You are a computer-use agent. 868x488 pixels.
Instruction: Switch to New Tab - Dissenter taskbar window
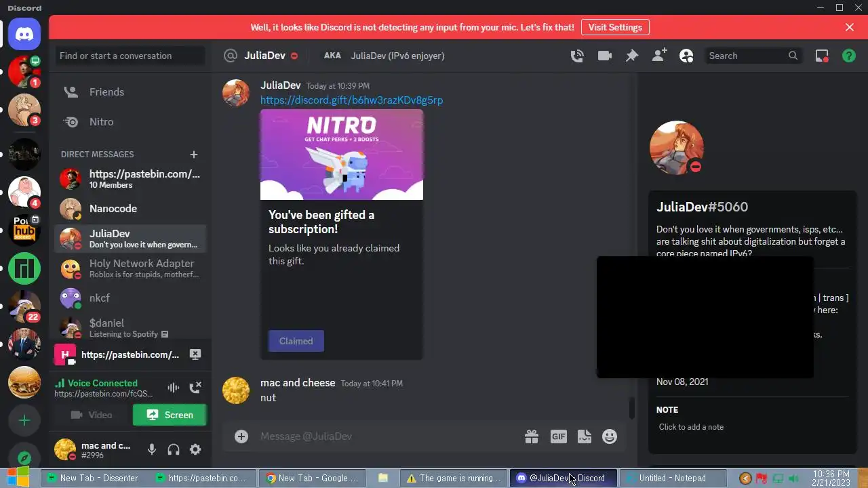click(93, 479)
